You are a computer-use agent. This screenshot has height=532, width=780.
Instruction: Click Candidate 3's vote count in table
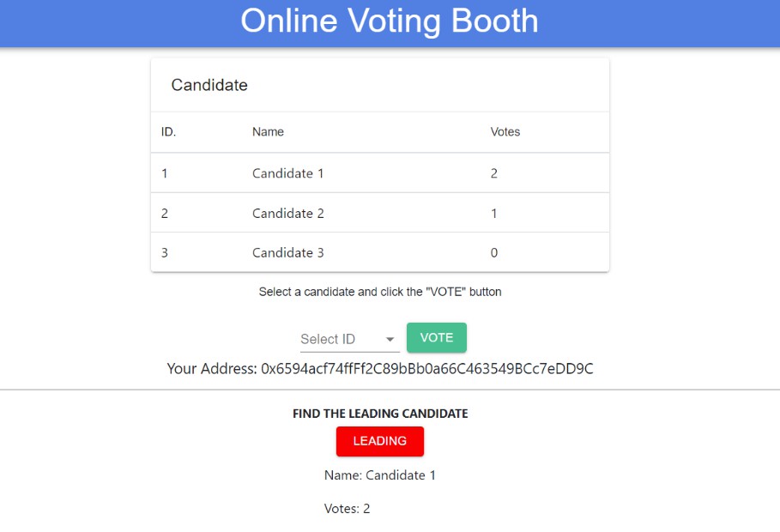click(494, 252)
